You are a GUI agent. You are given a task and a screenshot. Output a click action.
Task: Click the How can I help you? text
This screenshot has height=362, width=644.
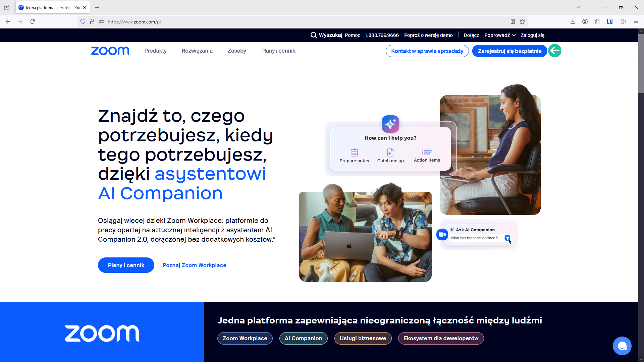(x=390, y=138)
